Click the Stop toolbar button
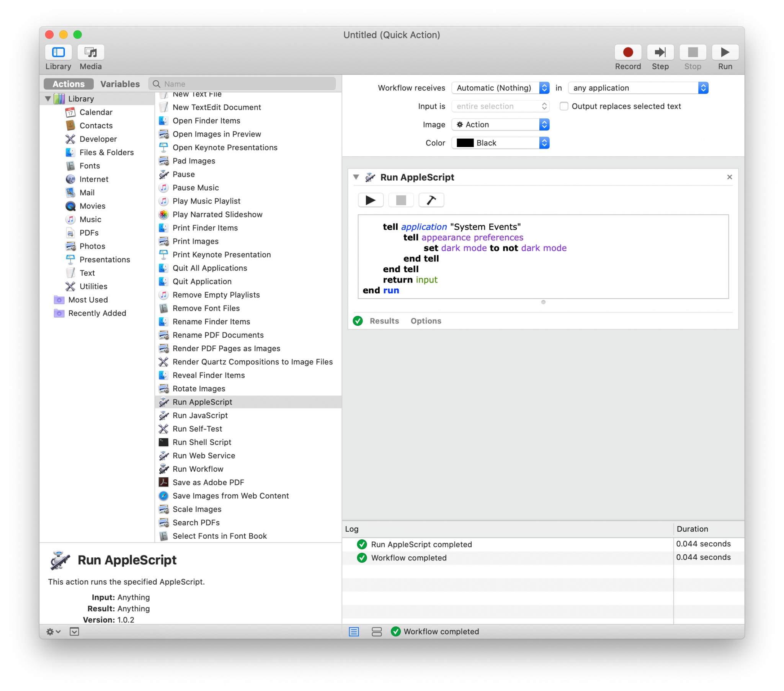Image resolution: width=784 pixels, height=691 pixels. coord(693,52)
